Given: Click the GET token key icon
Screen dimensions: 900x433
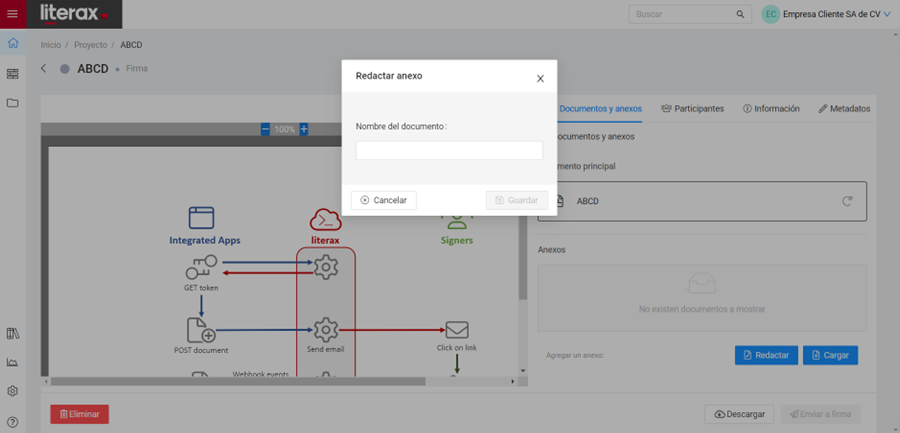Looking at the screenshot, I should [x=201, y=268].
